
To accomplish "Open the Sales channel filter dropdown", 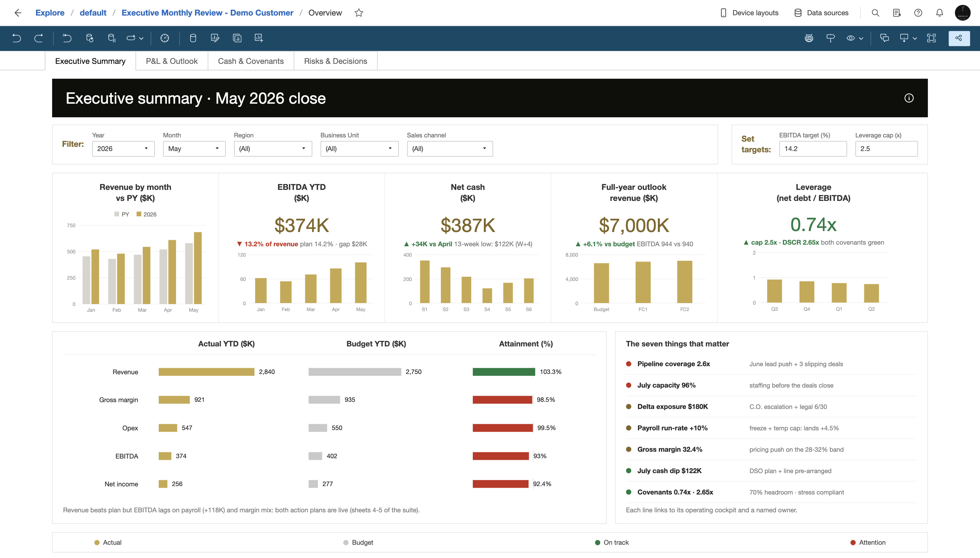I will (449, 149).
